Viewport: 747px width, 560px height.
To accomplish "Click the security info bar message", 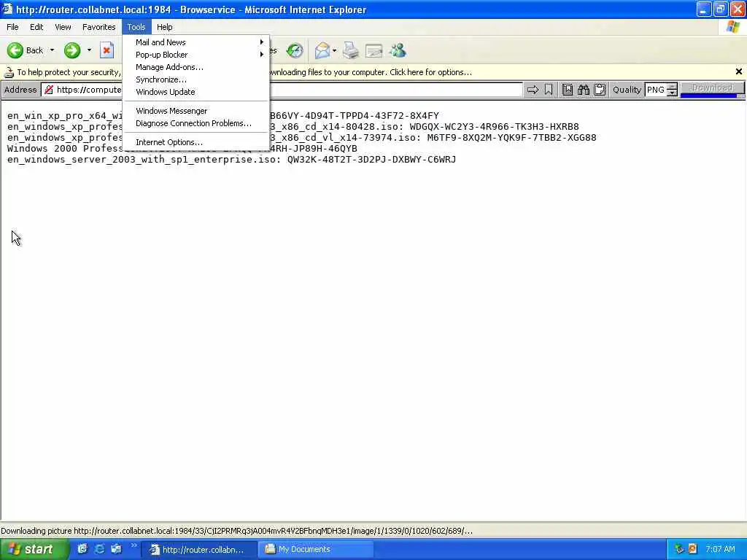I will (x=244, y=72).
